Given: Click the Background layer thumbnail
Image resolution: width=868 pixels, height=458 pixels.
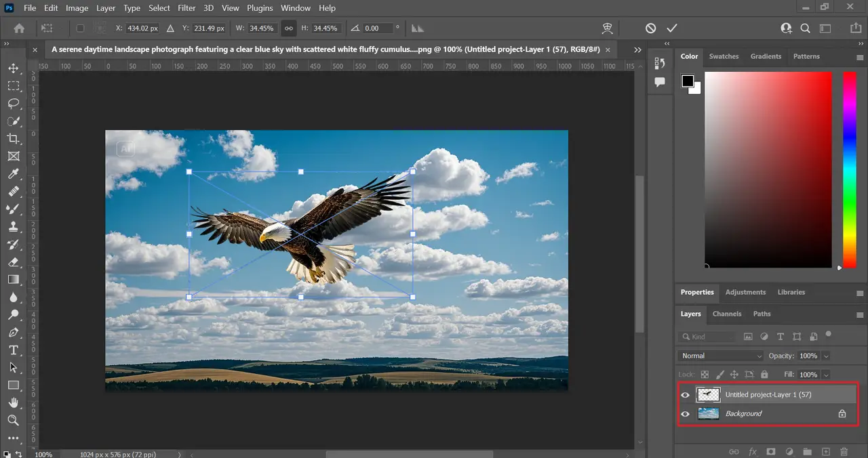Looking at the screenshot, I should click(x=708, y=413).
